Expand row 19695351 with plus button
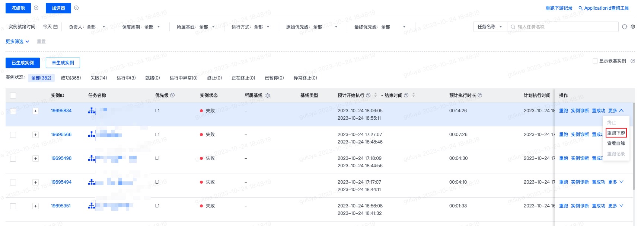The width and height of the screenshot is (644, 226). coord(35,206)
